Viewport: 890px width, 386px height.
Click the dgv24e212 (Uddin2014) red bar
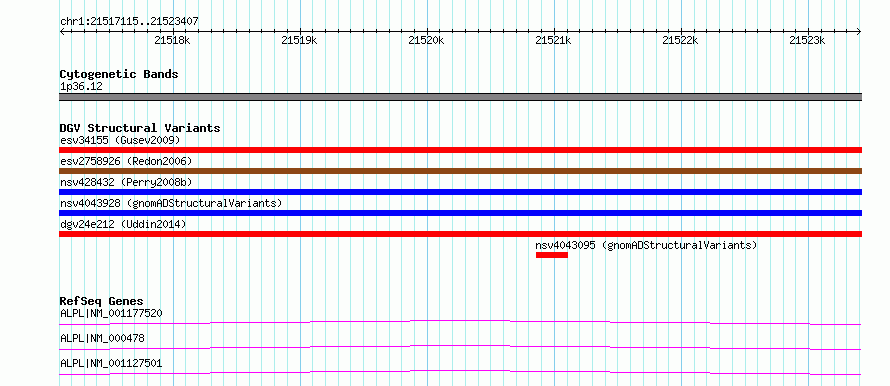(x=460, y=234)
